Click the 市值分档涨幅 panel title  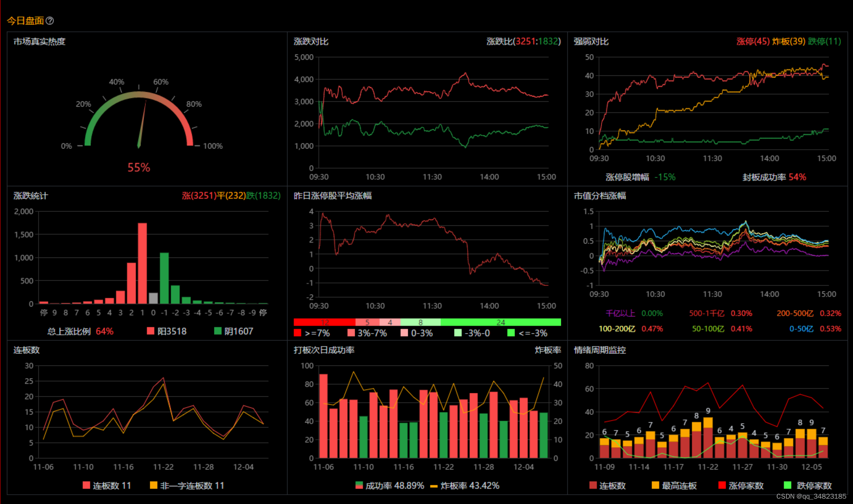point(600,196)
